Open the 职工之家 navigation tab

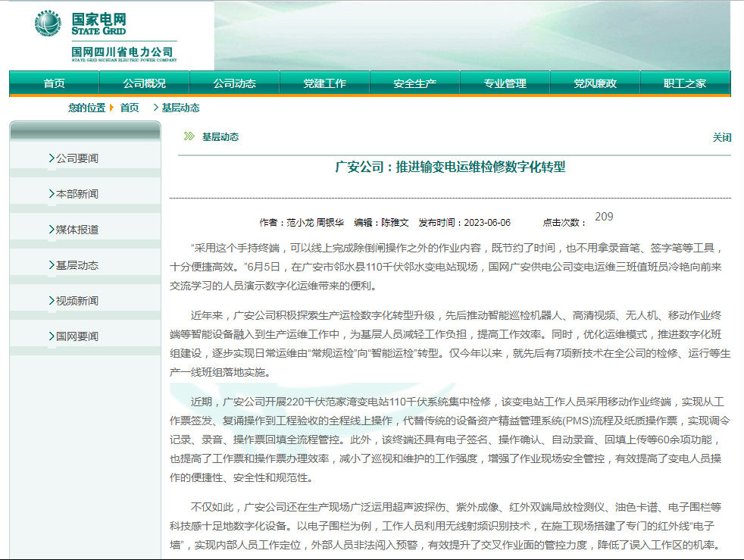685,83
